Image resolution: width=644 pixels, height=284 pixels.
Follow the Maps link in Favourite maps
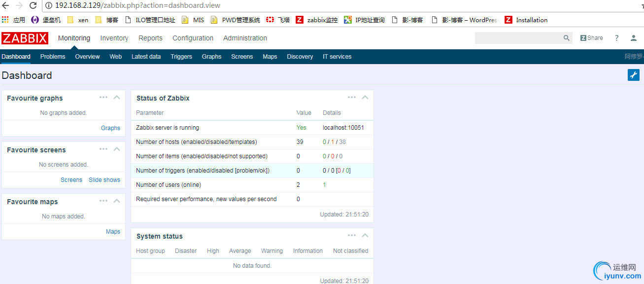(x=113, y=232)
